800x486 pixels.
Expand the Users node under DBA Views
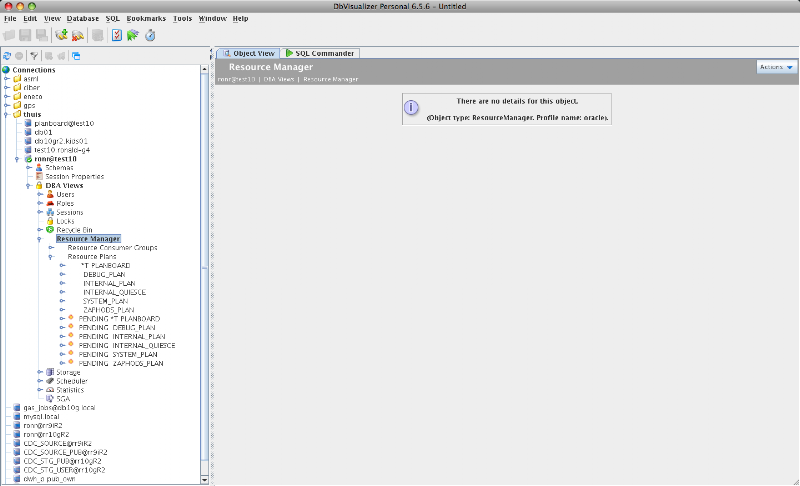[x=40, y=194]
